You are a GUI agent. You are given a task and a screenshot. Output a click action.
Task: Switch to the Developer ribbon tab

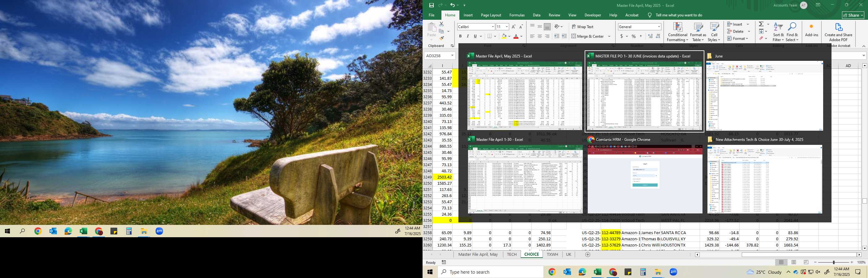[593, 15]
